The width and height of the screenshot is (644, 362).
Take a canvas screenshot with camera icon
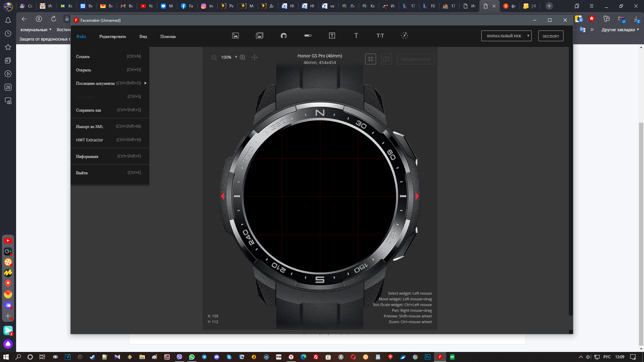point(386,59)
